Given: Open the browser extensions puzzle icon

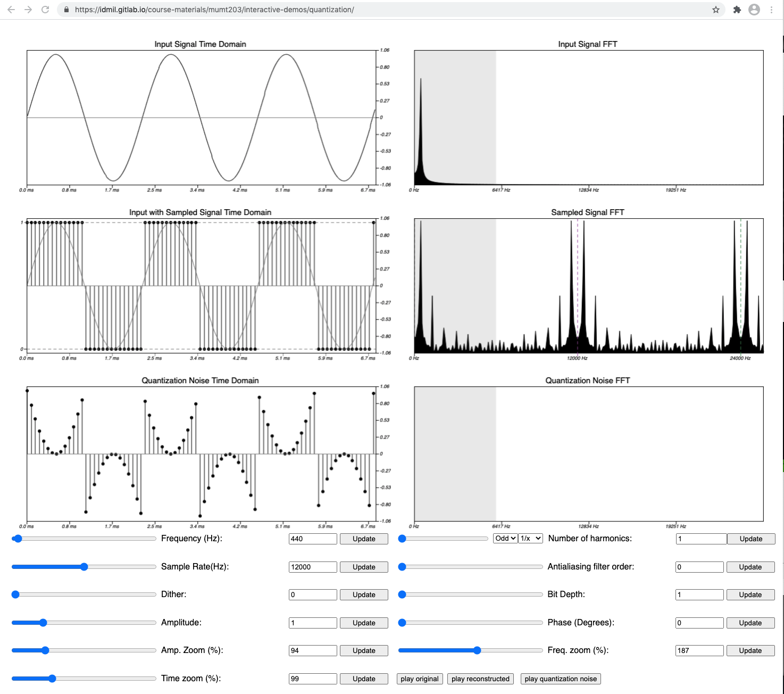Looking at the screenshot, I should 737,10.
